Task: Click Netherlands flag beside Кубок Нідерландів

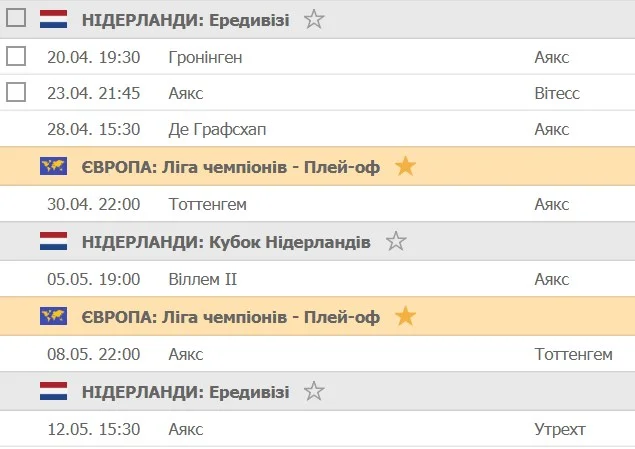Action: (x=53, y=242)
